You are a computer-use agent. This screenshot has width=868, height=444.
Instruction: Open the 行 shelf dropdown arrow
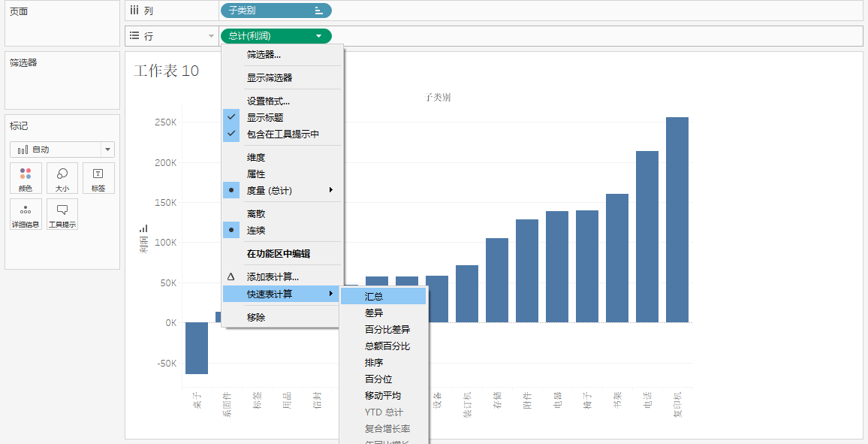(x=211, y=37)
